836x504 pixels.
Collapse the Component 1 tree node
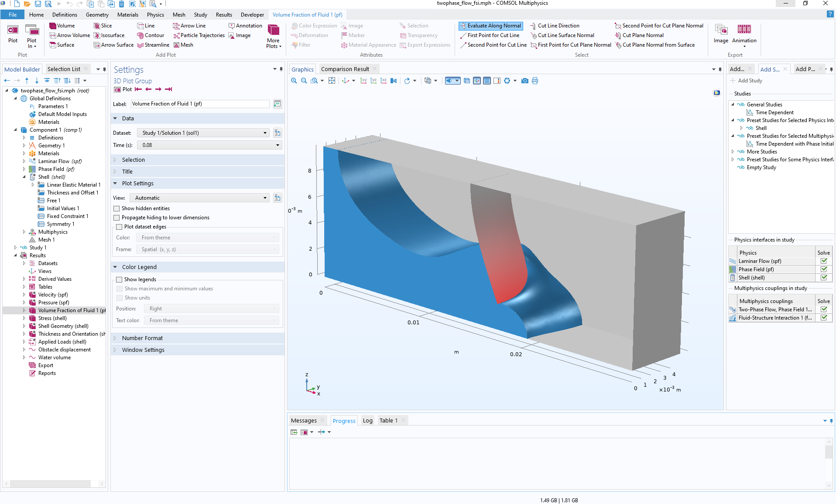point(16,129)
